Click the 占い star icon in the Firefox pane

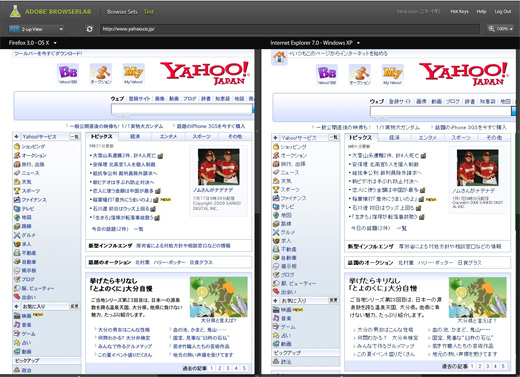click(17, 343)
